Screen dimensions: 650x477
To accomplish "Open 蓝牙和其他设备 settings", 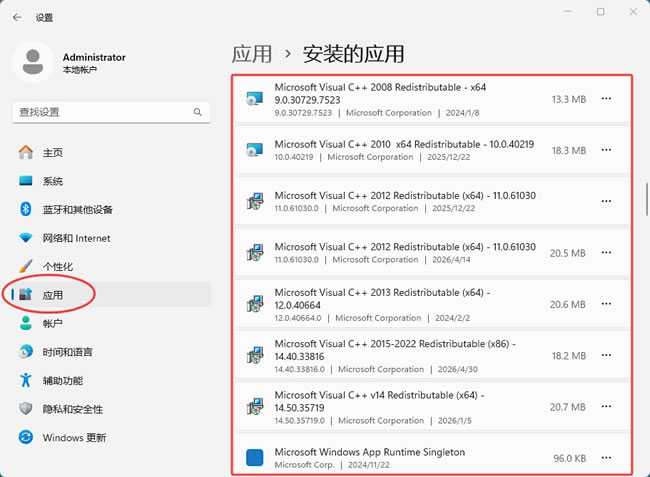I will point(111,209).
